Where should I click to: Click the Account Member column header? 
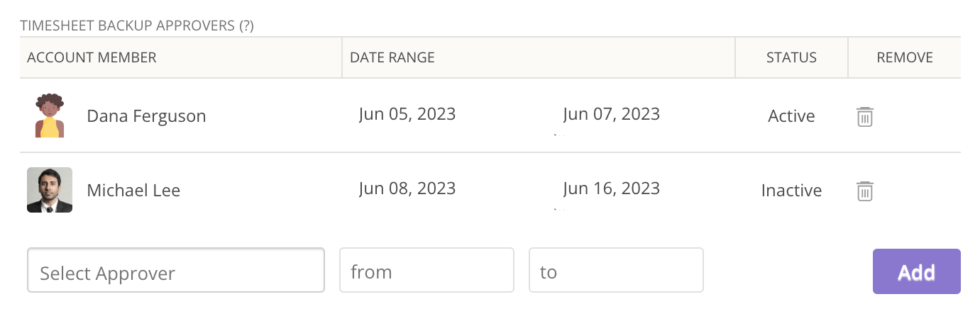point(92,57)
